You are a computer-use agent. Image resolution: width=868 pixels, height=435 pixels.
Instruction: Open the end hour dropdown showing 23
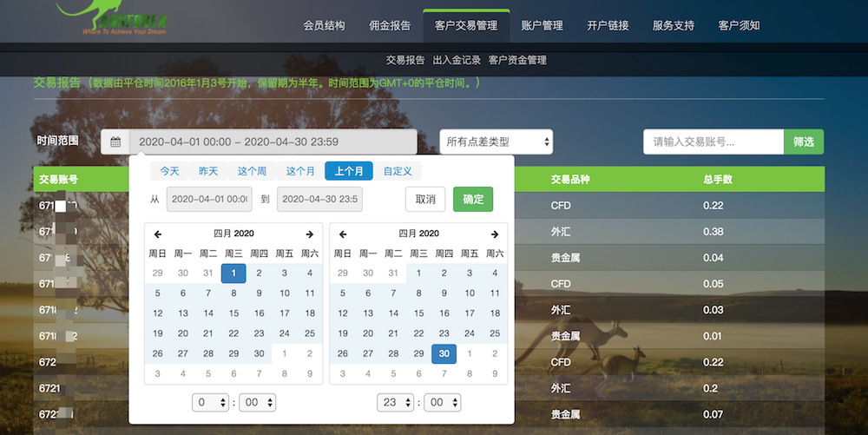396,403
